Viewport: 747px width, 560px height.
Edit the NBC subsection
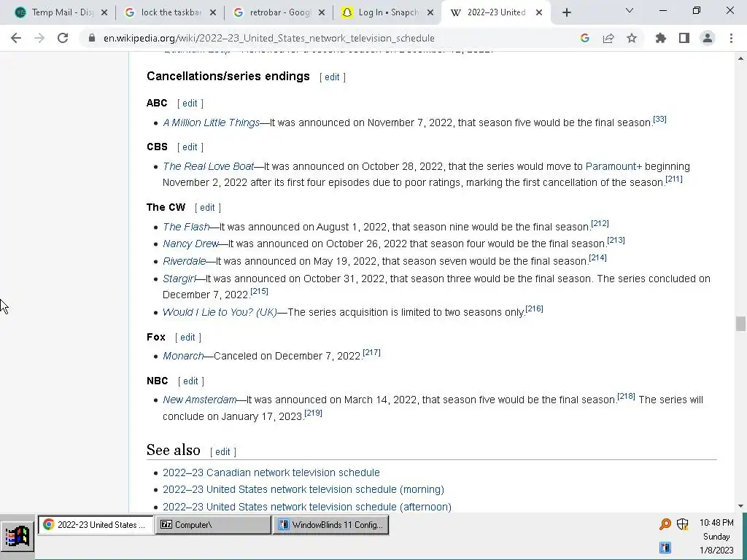point(190,381)
